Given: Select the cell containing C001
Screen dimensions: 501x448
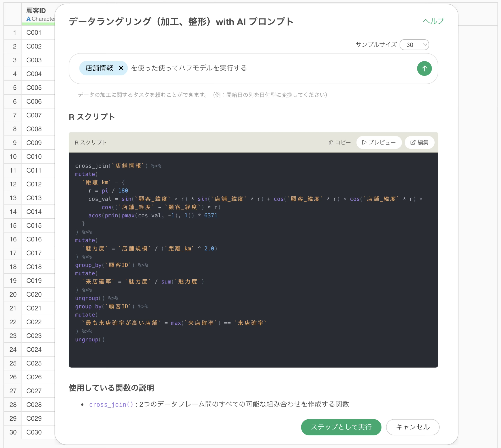Looking at the screenshot, I should pos(34,33).
